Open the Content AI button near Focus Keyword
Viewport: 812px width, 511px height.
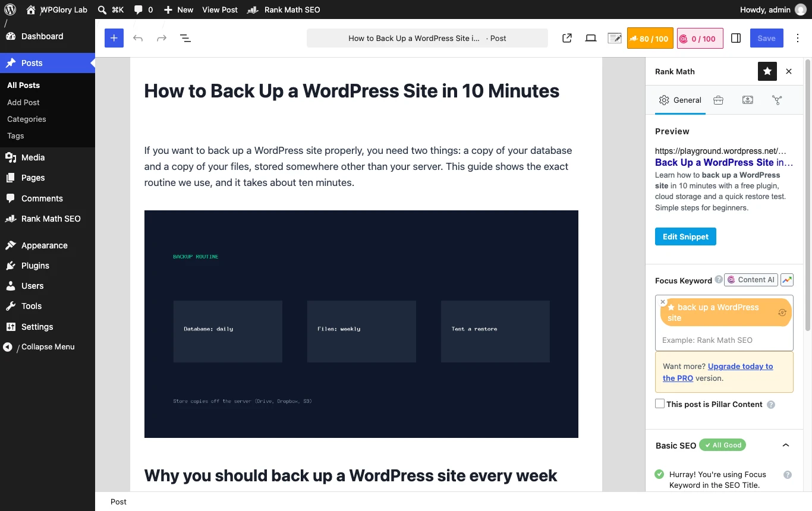751,280
